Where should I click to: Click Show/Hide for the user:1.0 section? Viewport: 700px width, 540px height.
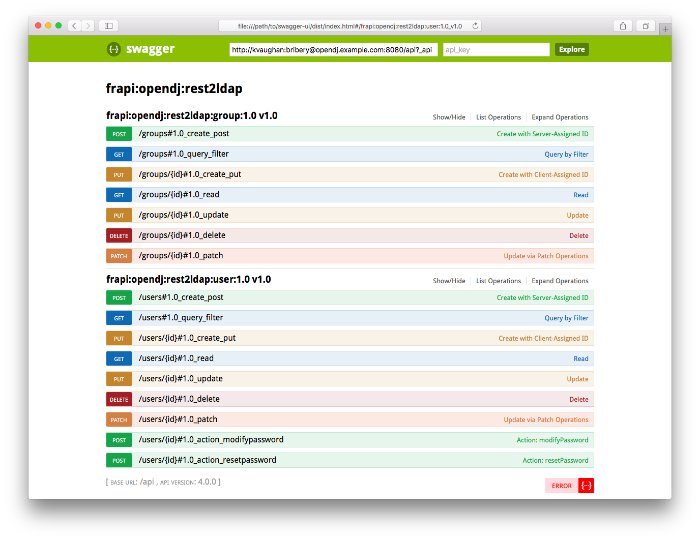click(449, 281)
